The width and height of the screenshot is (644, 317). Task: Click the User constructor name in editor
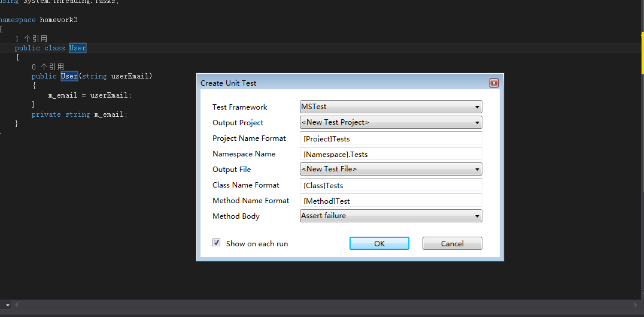69,76
